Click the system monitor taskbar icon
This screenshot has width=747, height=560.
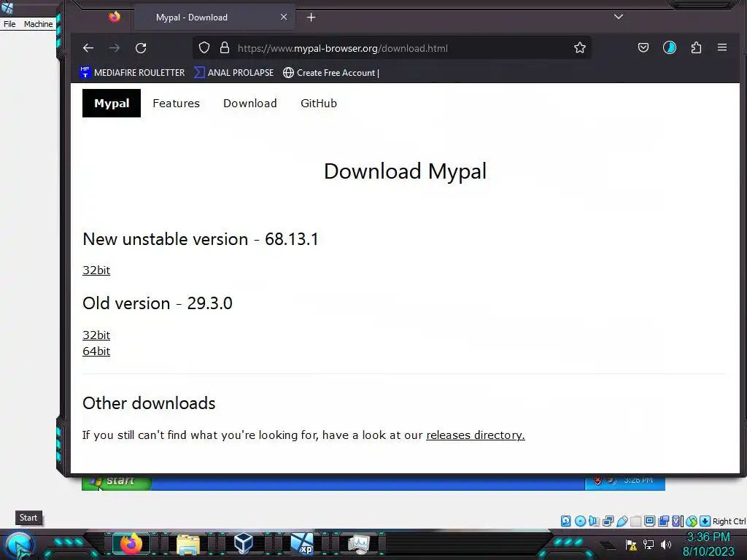[x=359, y=544]
